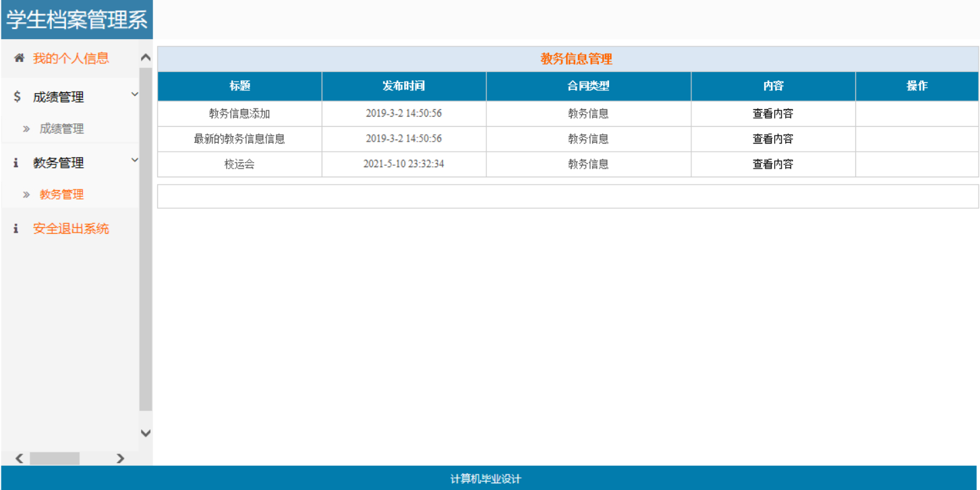
Task: View content of 最新的教务信息信息 row
Action: point(773,139)
